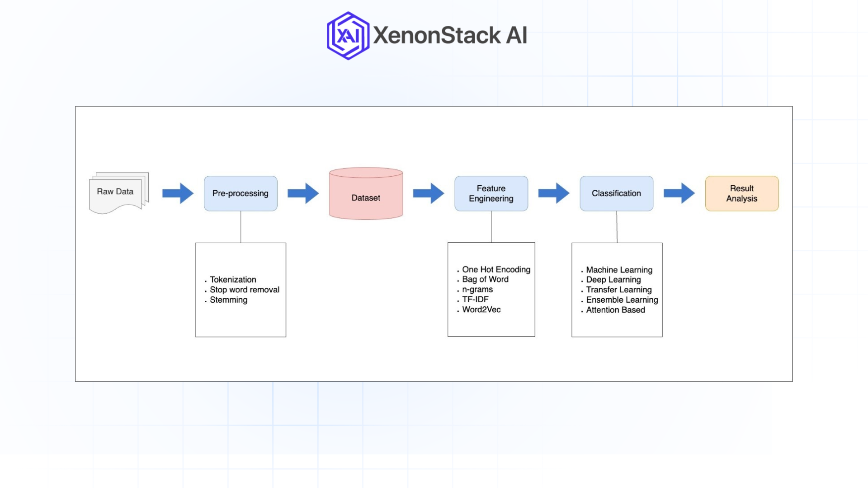Viewport: 868px width, 488px height.
Task: Select the TF-IDF entry
Action: [x=475, y=299]
